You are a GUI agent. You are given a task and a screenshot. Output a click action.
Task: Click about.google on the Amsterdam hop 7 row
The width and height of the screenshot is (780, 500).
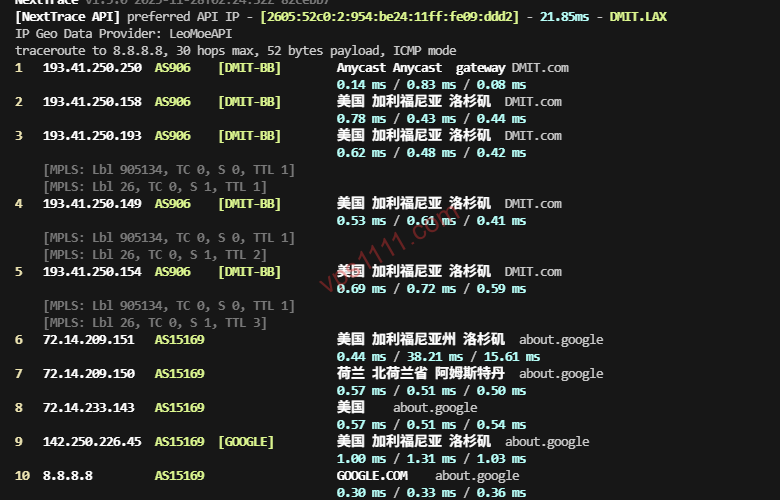coord(561,374)
